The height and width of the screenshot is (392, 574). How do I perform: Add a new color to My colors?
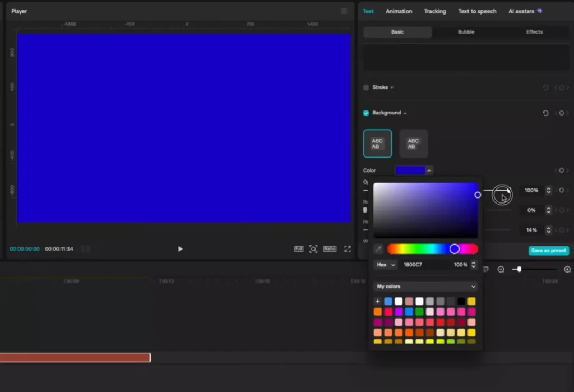coord(378,301)
